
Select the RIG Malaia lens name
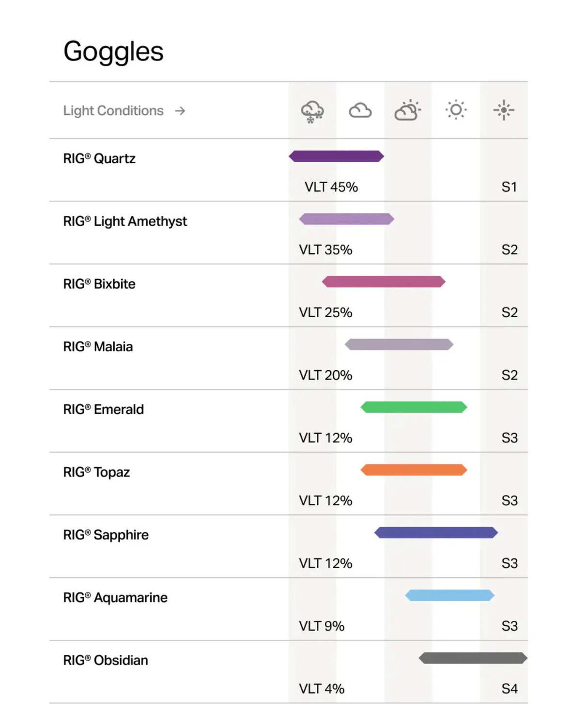[98, 347]
